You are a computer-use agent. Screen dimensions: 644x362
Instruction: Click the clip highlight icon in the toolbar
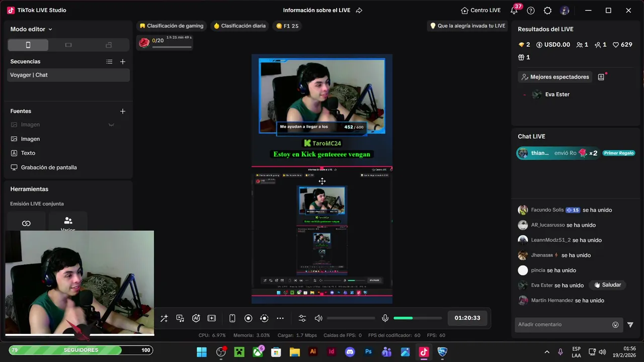tap(212, 318)
